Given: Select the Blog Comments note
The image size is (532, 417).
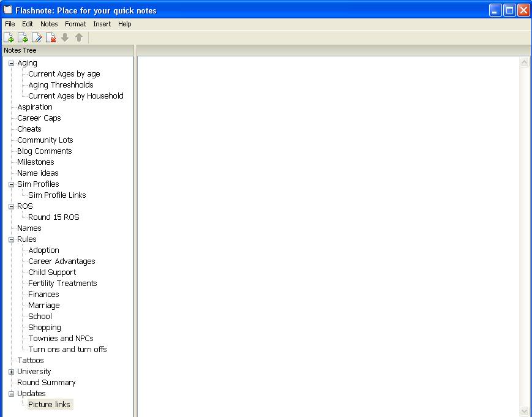Looking at the screenshot, I should pos(45,151).
